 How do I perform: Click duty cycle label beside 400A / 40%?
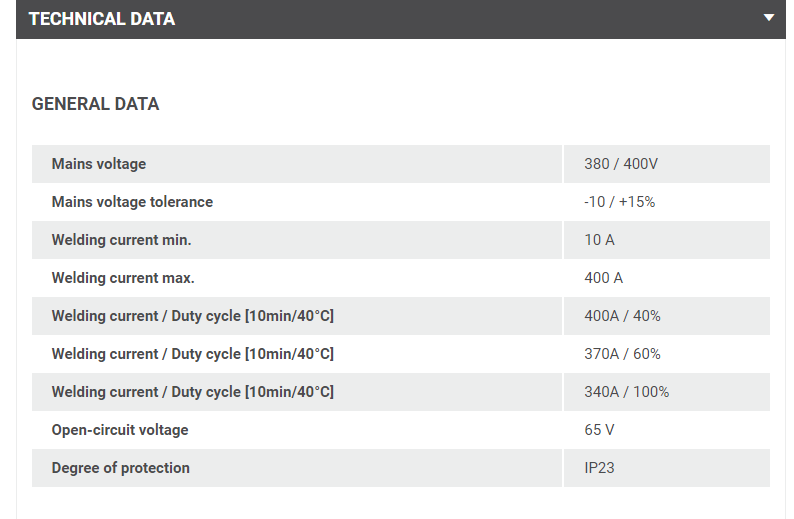tap(192, 316)
